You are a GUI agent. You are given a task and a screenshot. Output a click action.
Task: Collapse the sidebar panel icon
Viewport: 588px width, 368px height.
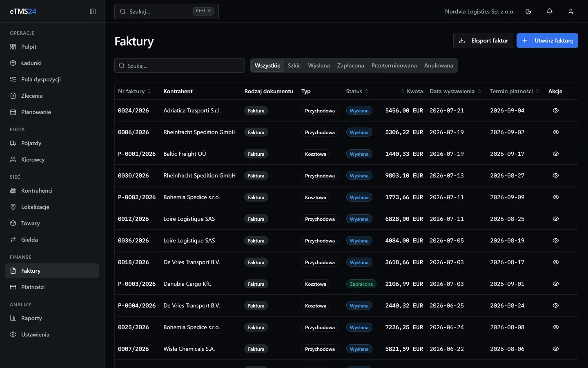click(x=93, y=11)
